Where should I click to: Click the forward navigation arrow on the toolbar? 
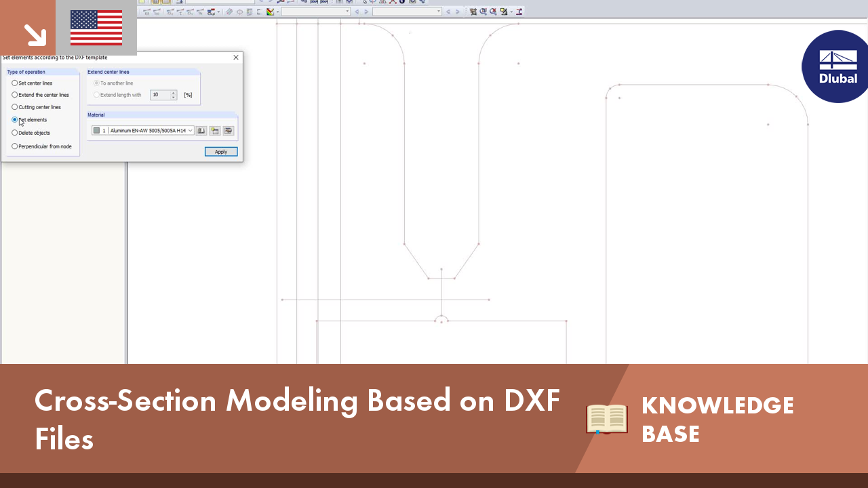click(366, 12)
